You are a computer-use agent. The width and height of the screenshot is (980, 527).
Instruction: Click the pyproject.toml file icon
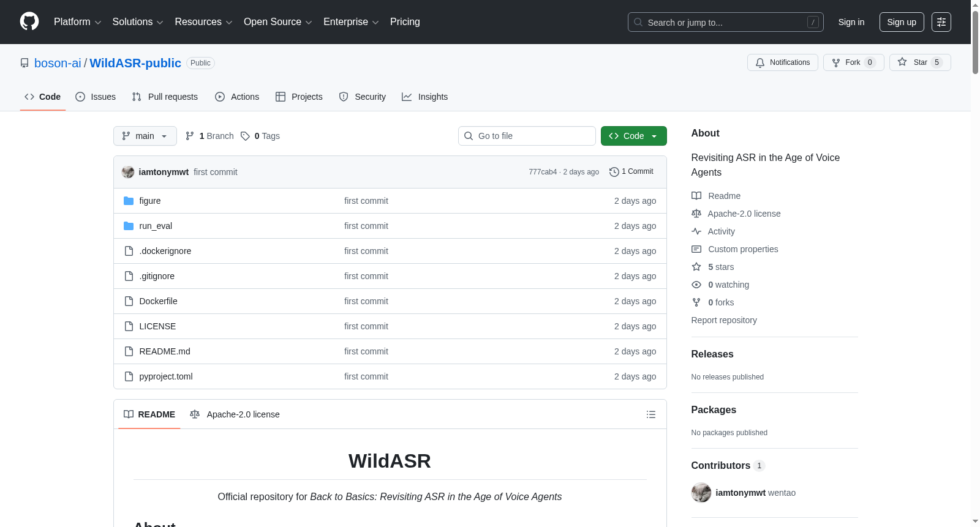click(129, 376)
